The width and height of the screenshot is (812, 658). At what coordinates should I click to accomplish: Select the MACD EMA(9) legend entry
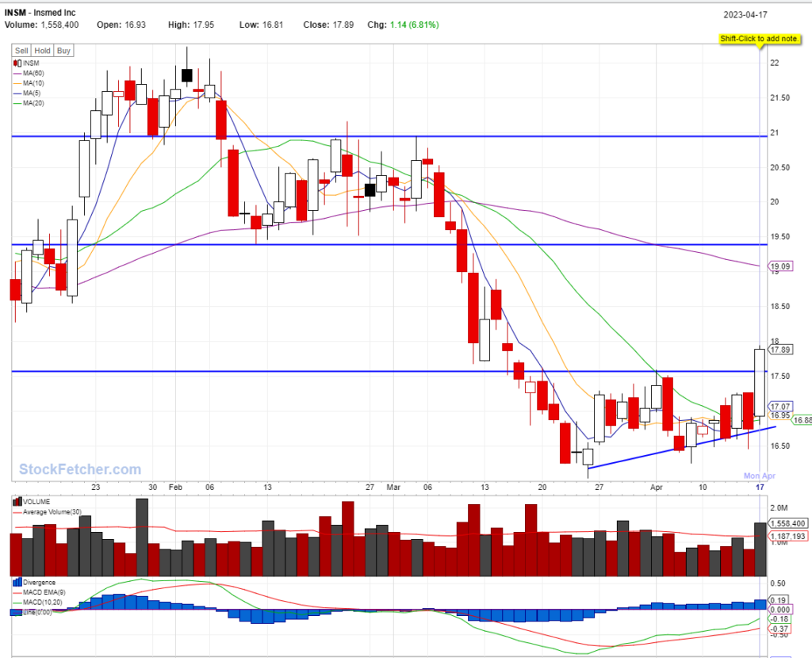[x=39, y=592]
